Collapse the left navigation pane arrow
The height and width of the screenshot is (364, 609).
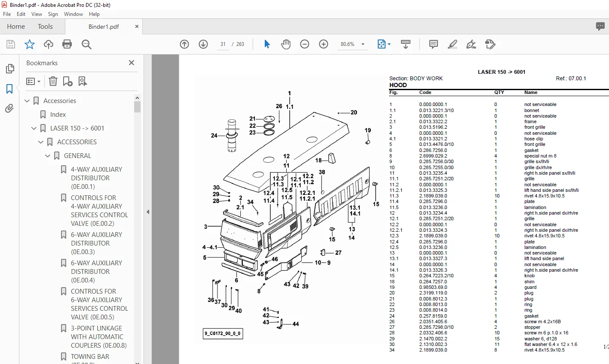[148, 212]
